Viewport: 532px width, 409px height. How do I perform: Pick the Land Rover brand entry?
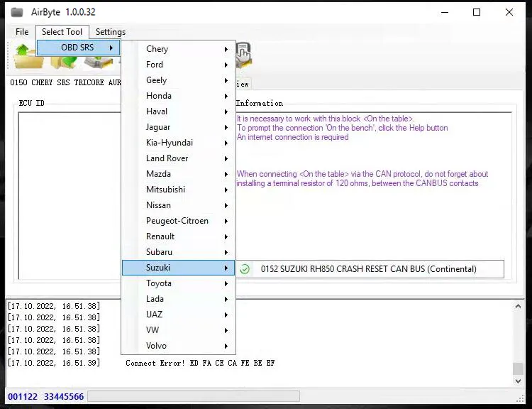[167, 158]
